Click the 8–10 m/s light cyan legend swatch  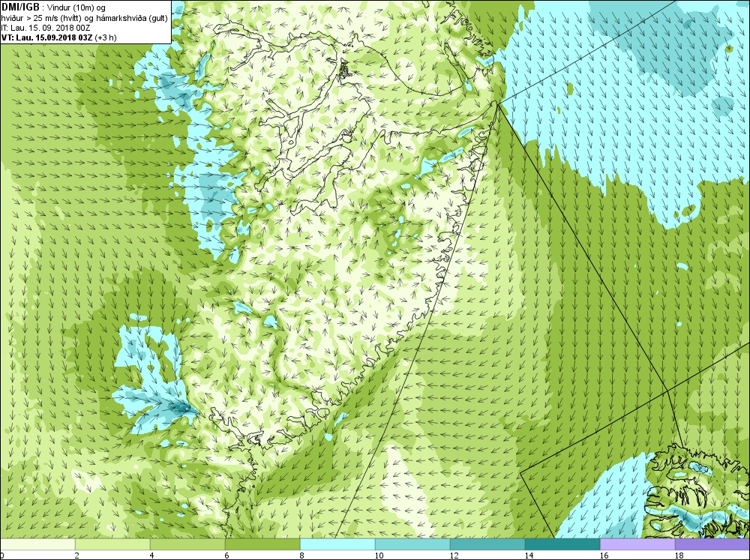(x=337, y=544)
